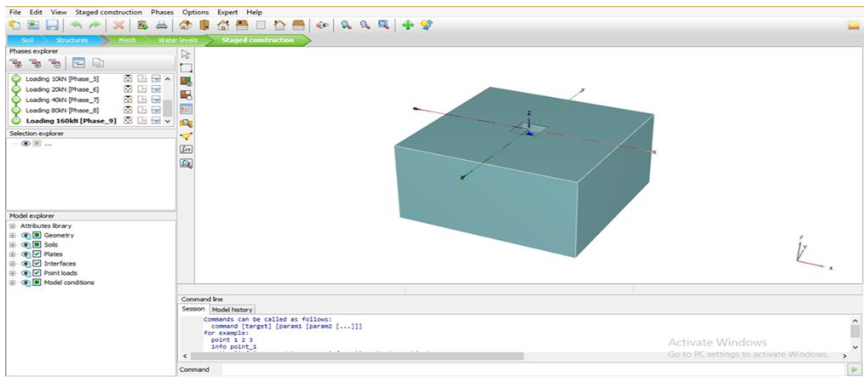Viewport: 868px width, 382px height.
Task: Expand the Model conditions tree node
Action: coord(13,283)
